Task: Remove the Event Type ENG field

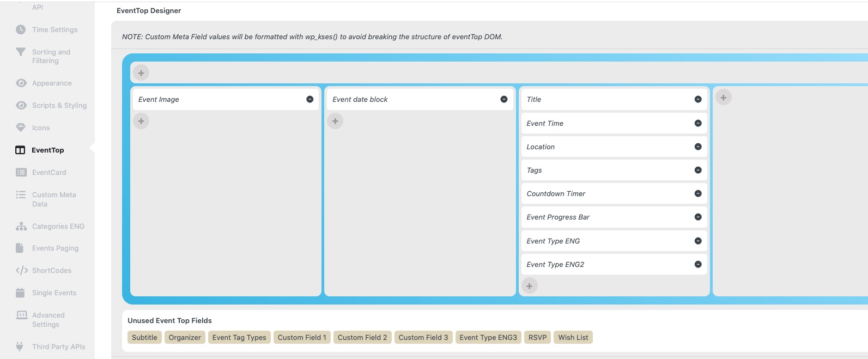Action: coord(698,241)
